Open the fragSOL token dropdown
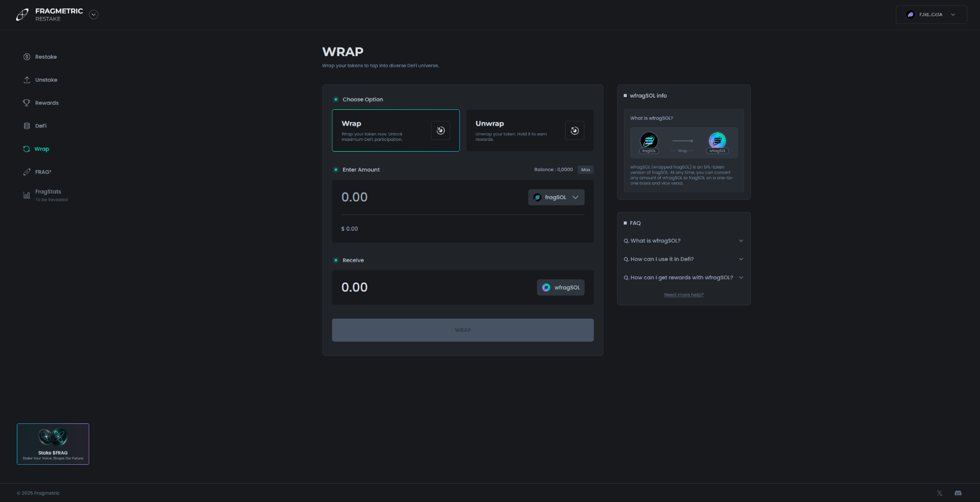 coord(556,197)
